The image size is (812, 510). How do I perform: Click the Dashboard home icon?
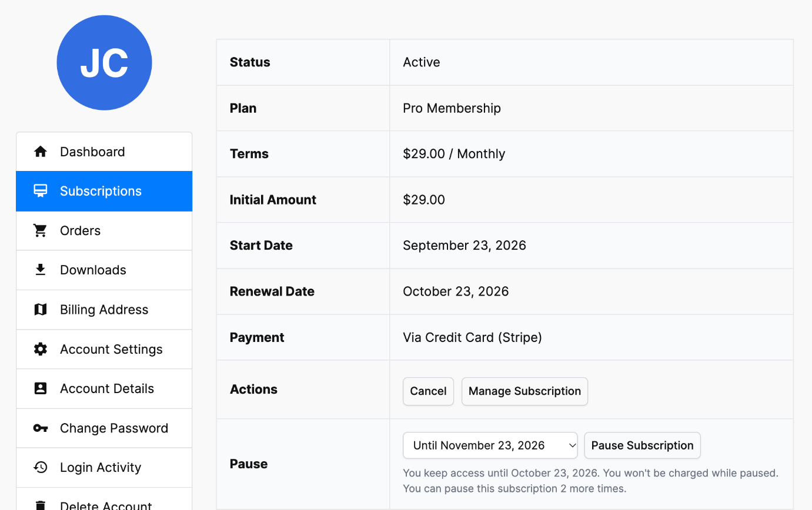pos(40,152)
